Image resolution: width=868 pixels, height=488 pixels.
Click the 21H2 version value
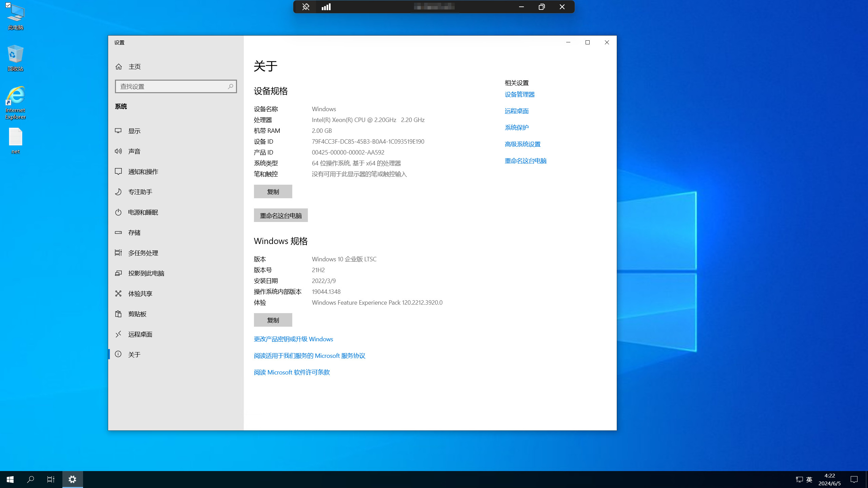click(x=318, y=270)
